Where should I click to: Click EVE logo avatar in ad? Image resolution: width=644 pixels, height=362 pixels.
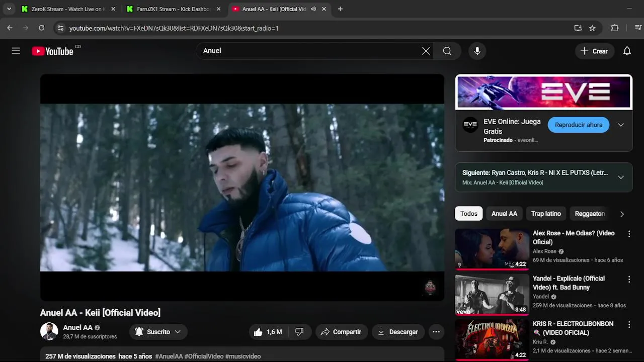pyautogui.click(x=470, y=125)
